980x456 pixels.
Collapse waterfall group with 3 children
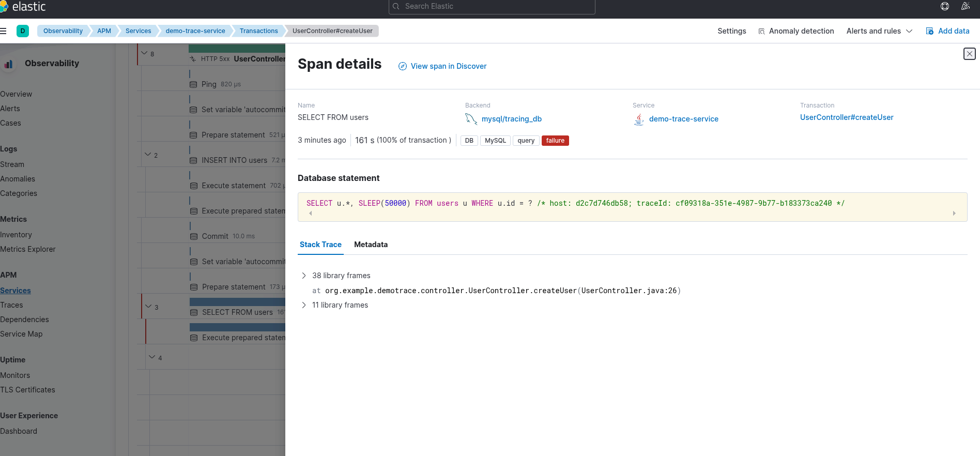[148, 307]
